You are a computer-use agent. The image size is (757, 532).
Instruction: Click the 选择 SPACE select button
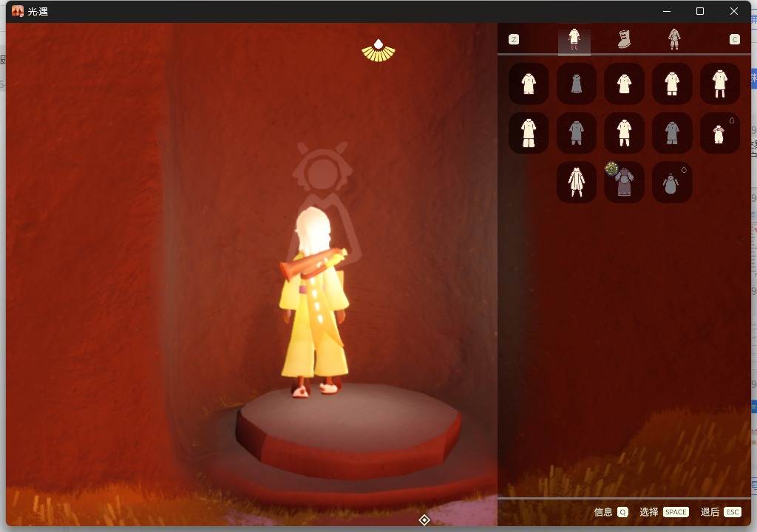click(664, 512)
